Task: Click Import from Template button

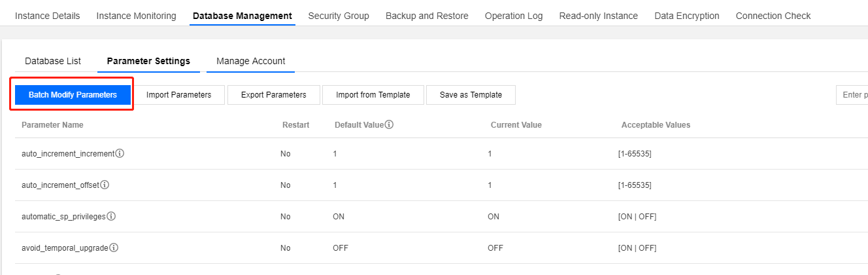Action: (373, 95)
